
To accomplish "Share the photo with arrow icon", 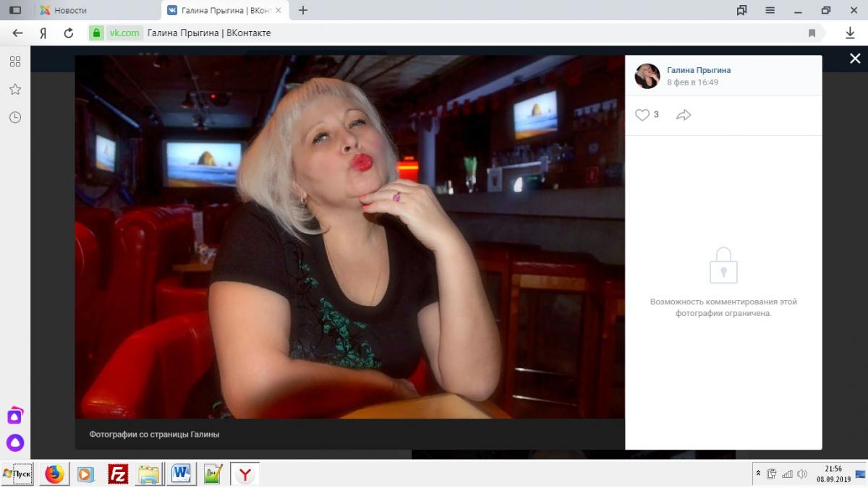I will tap(684, 115).
